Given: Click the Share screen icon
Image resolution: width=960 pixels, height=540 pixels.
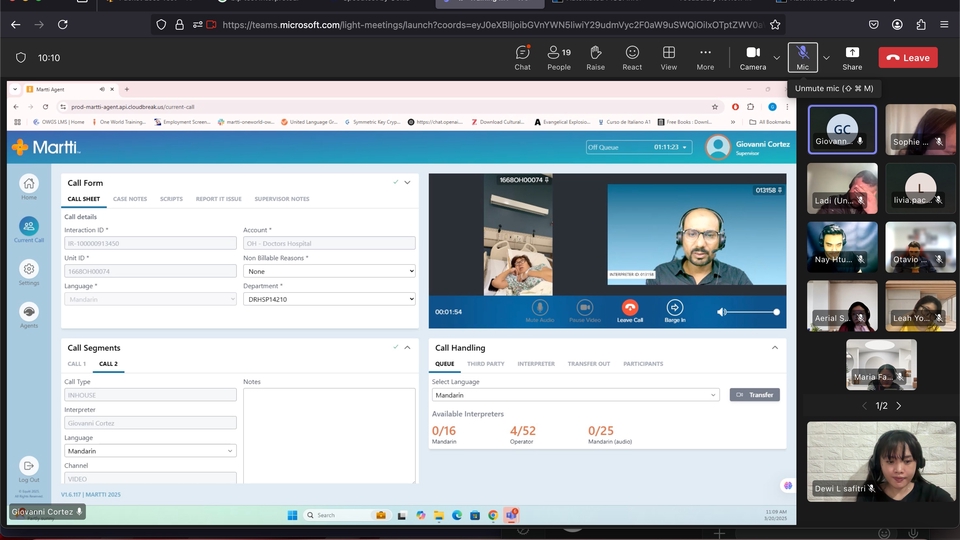Looking at the screenshot, I should (x=852, y=57).
